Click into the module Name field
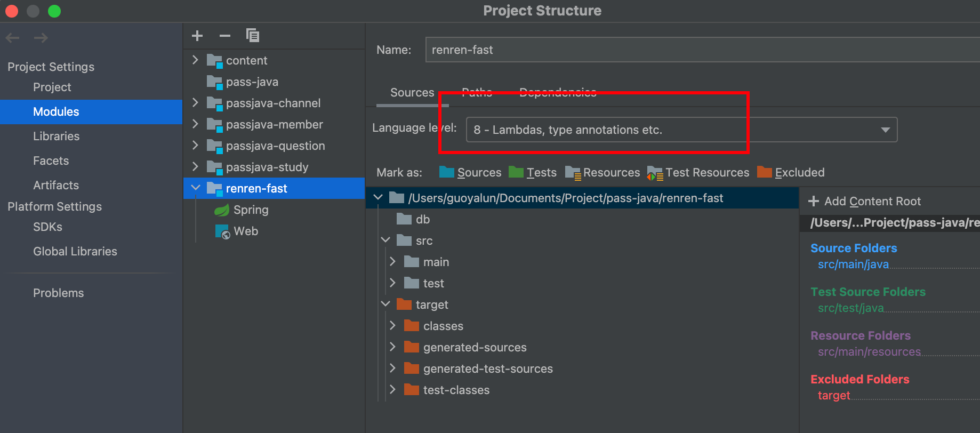Viewport: 980px width, 433px height. click(693, 50)
